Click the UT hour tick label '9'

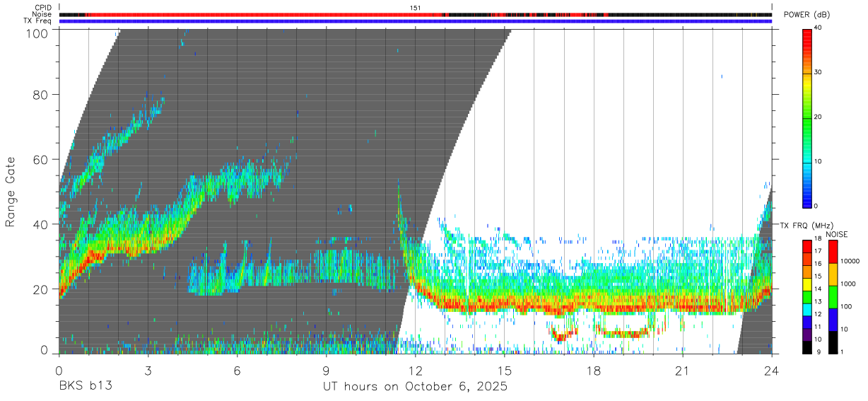click(326, 370)
